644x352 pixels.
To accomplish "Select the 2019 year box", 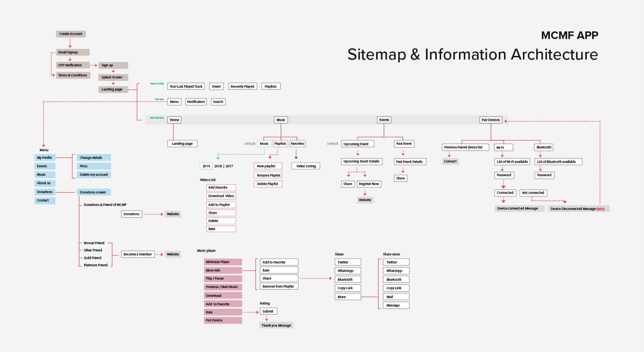I will [206, 166].
